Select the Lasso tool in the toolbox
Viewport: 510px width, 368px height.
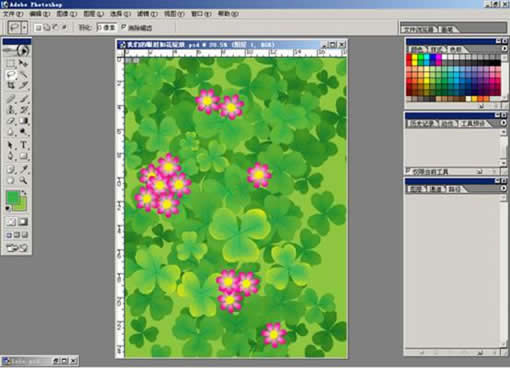(x=11, y=74)
